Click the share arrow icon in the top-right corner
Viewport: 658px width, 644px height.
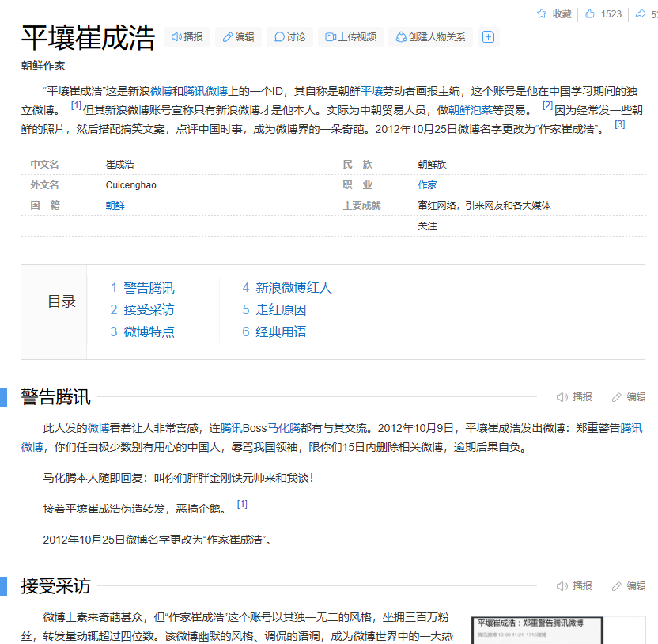pyautogui.click(x=640, y=14)
